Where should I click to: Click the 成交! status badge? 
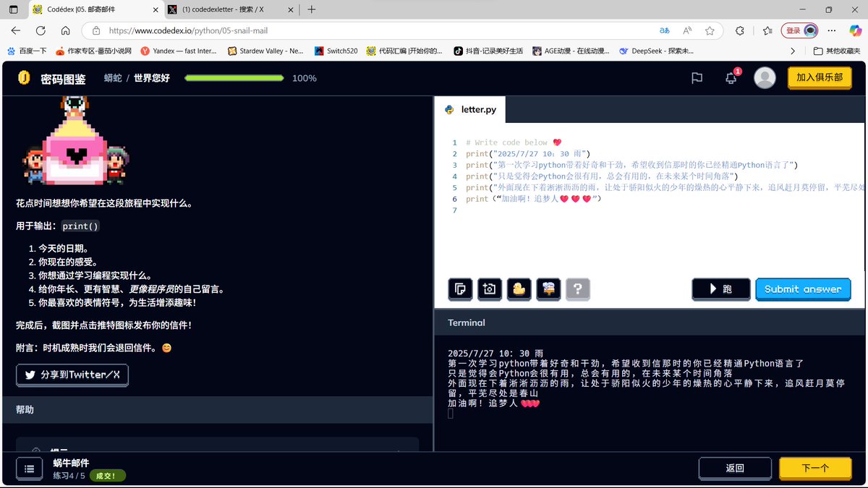107,476
